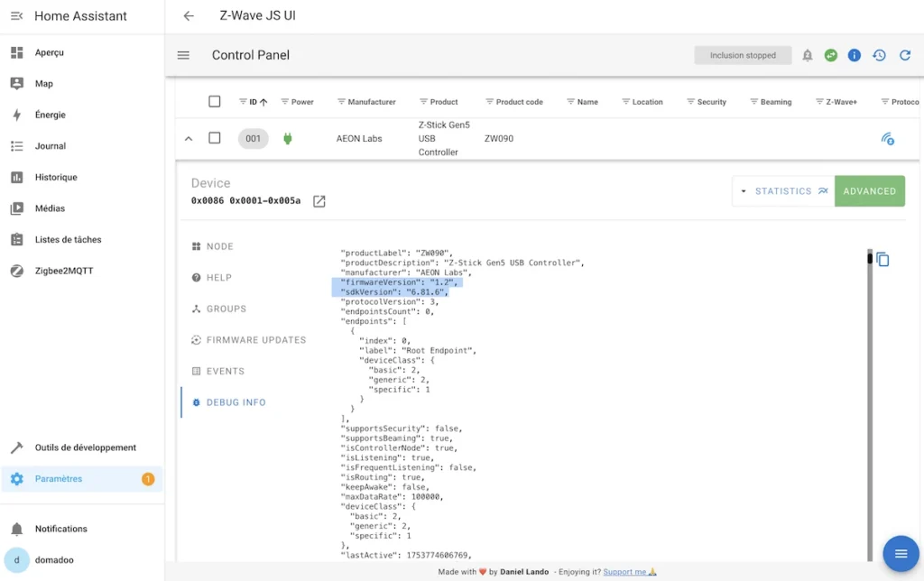Open Aperçu dashboard in sidebar
The image size is (924, 581).
(x=82, y=52)
